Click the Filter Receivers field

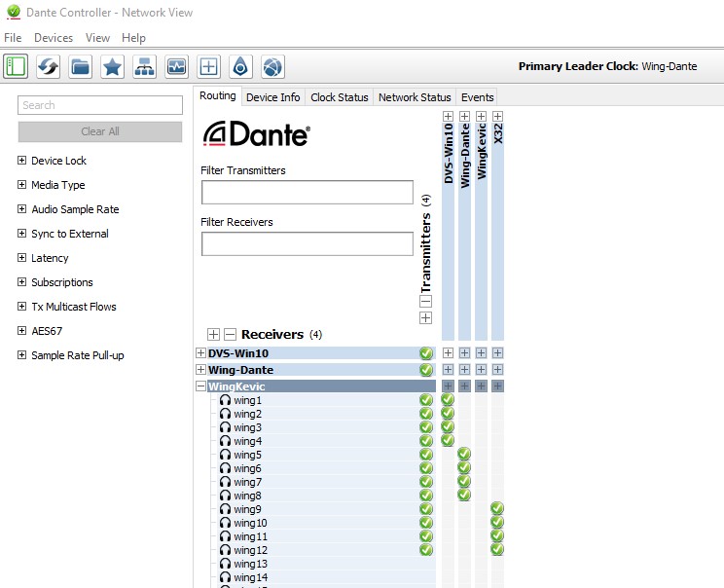click(308, 244)
